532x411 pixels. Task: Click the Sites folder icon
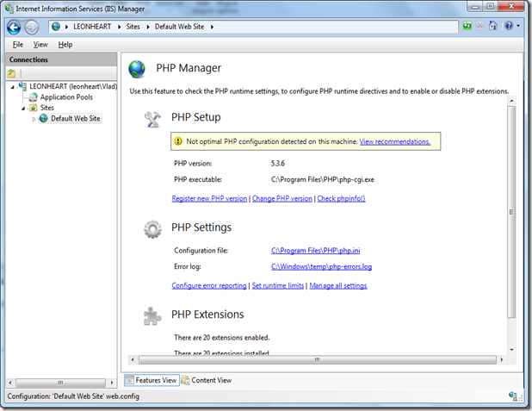coord(34,108)
